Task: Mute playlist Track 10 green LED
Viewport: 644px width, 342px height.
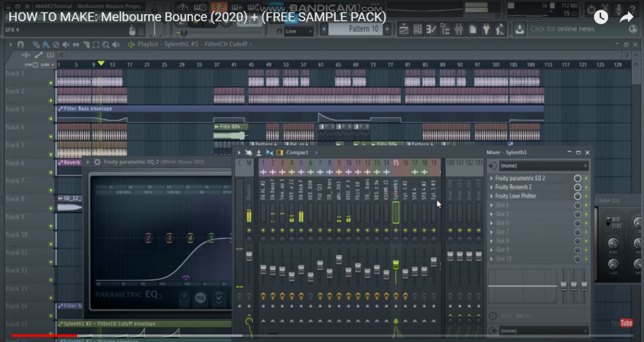Action: pos(51,244)
